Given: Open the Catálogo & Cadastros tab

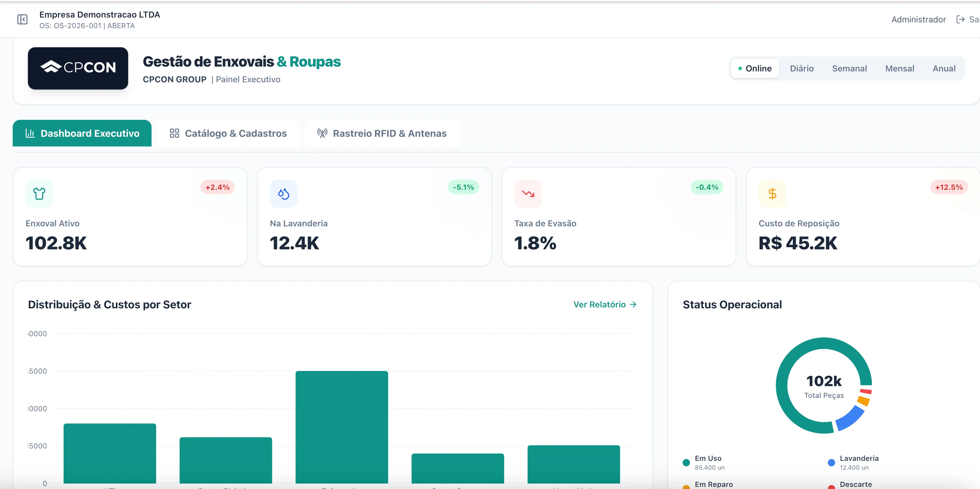Looking at the screenshot, I should [227, 133].
